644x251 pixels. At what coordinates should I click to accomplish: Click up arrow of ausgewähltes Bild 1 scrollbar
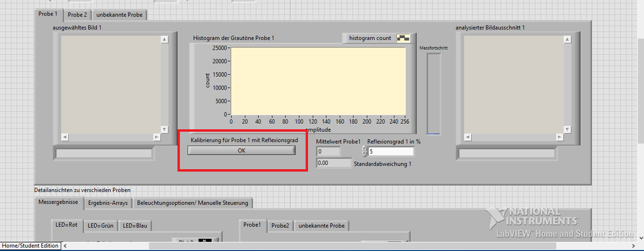(x=164, y=39)
